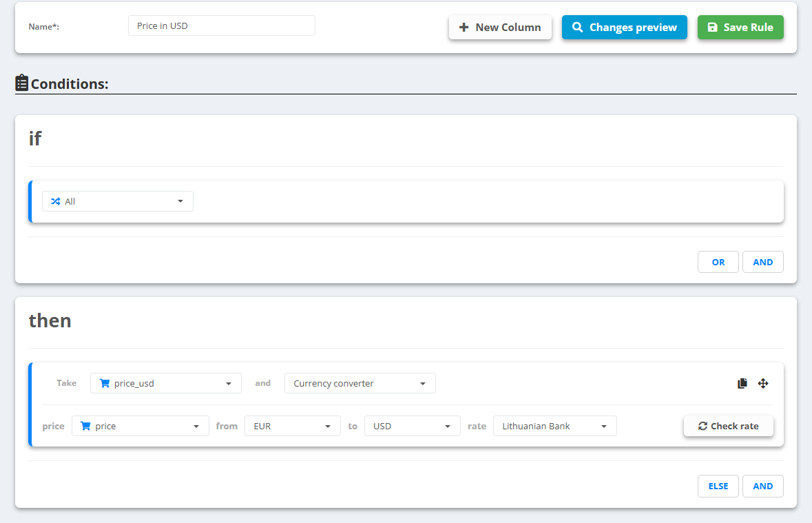Screen dimensions: 812x523
Task: Open the Lithuanian Bank rate dropdown
Action: click(x=554, y=426)
